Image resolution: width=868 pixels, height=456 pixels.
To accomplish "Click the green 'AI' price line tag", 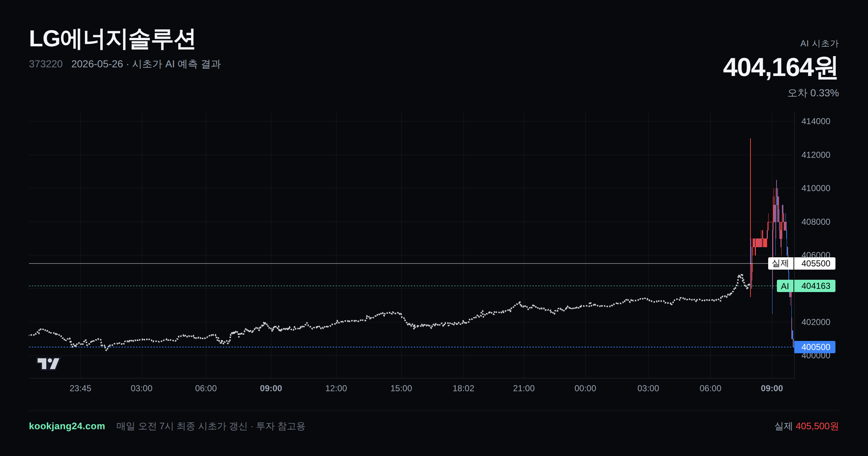I will [785, 286].
